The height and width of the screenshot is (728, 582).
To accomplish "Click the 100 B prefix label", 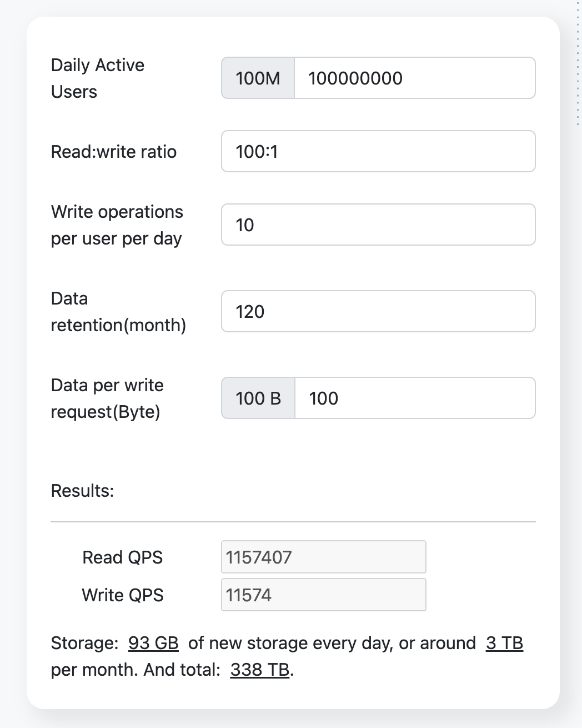I will [258, 398].
